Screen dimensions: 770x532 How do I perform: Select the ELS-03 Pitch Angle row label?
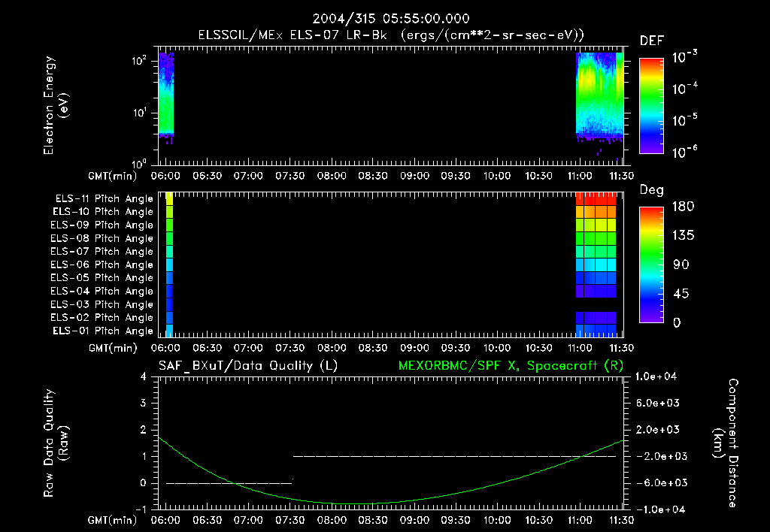(x=102, y=304)
